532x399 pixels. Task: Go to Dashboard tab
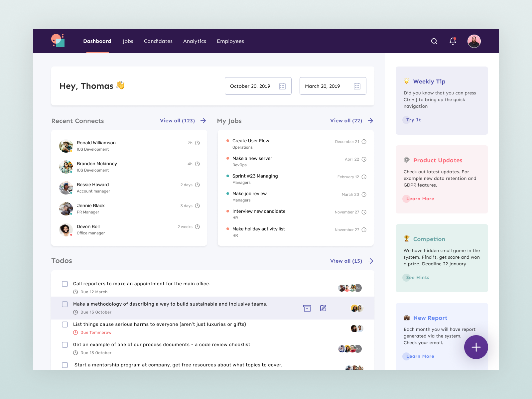click(97, 41)
